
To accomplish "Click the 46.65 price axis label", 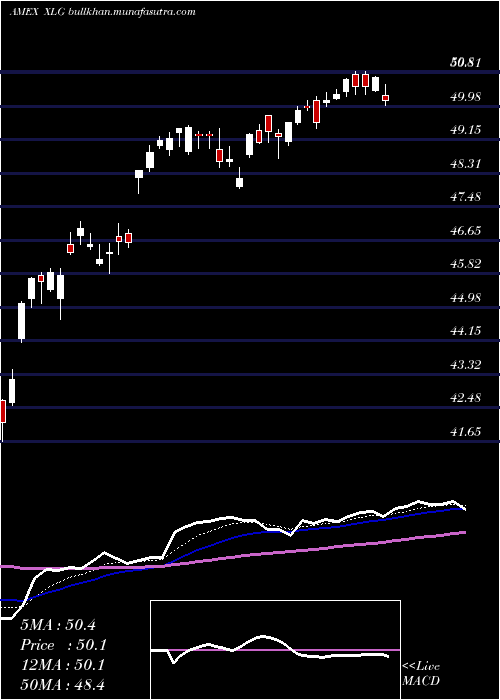I will click(466, 231).
